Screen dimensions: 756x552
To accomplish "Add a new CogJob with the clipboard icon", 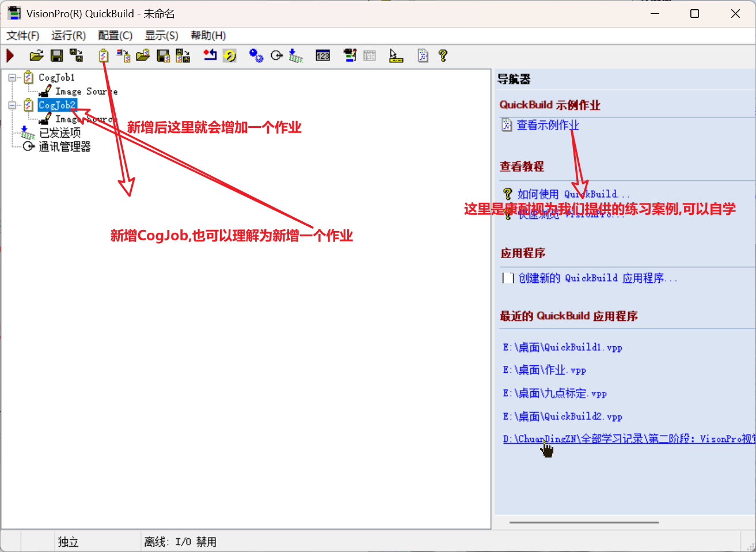I will click(x=104, y=56).
